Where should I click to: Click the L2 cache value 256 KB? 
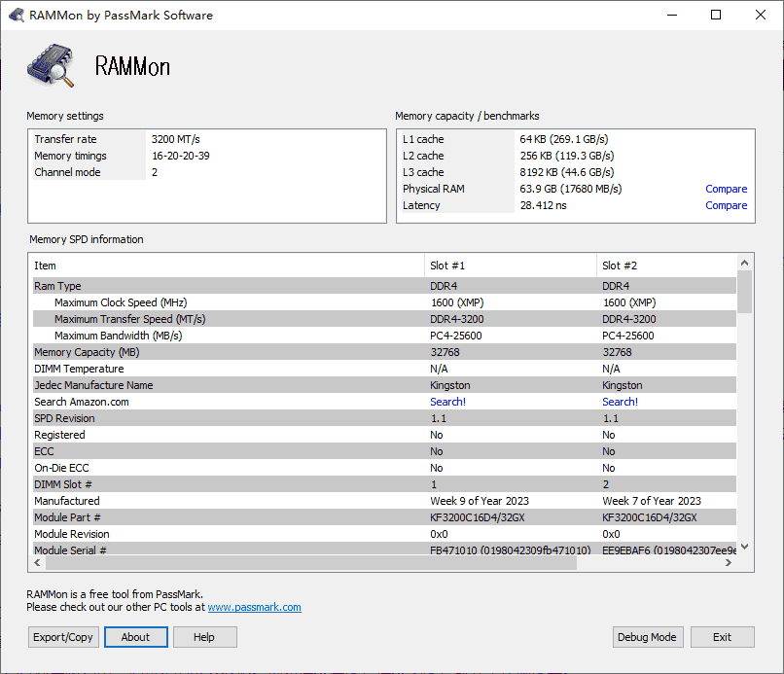pos(567,156)
